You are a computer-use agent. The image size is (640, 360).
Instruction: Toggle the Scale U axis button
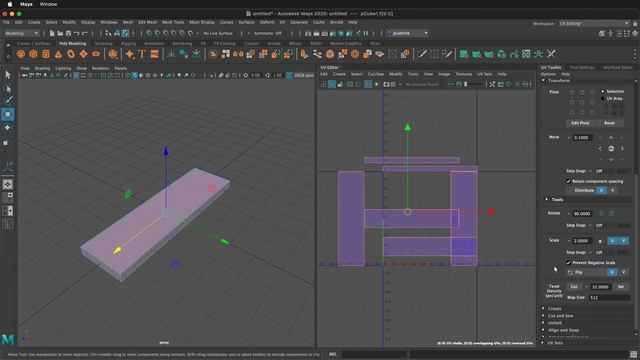(x=612, y=241)
